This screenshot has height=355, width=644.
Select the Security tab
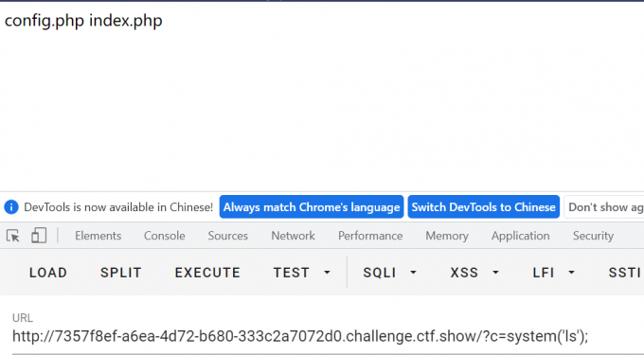pos(593,236)
